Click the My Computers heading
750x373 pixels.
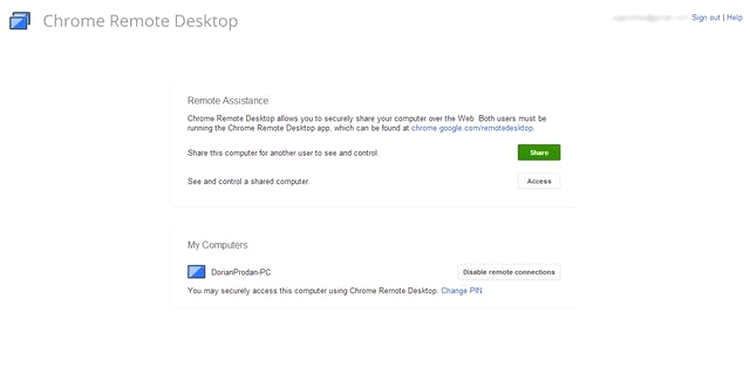pos(218,245)
